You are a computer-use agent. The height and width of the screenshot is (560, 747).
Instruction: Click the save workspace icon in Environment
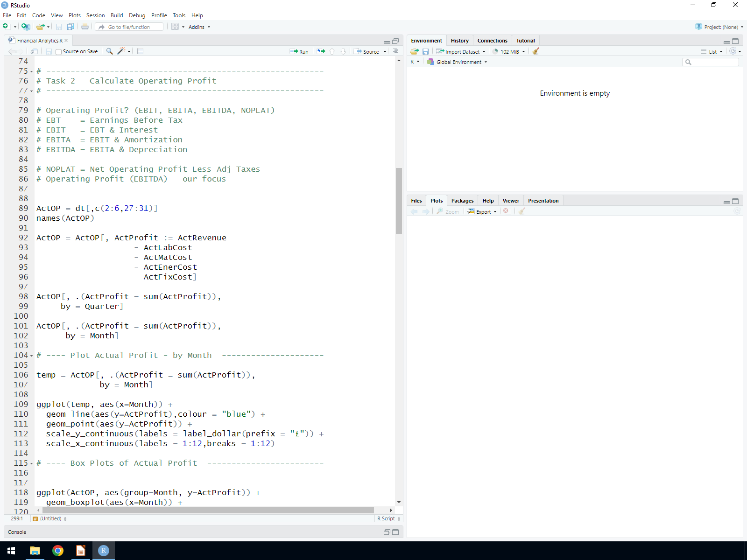pyautogui.click(x=425, y=51)
